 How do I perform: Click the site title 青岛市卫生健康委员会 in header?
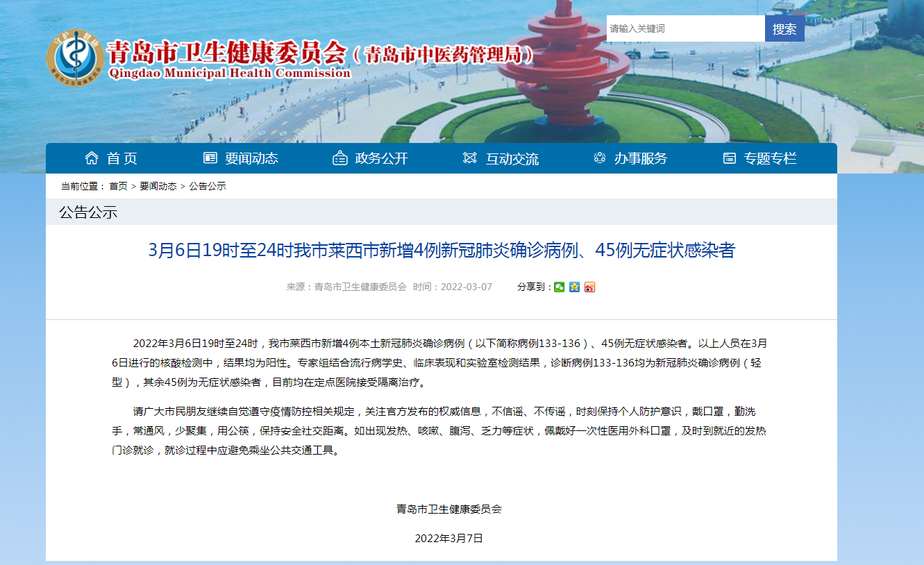226,52
